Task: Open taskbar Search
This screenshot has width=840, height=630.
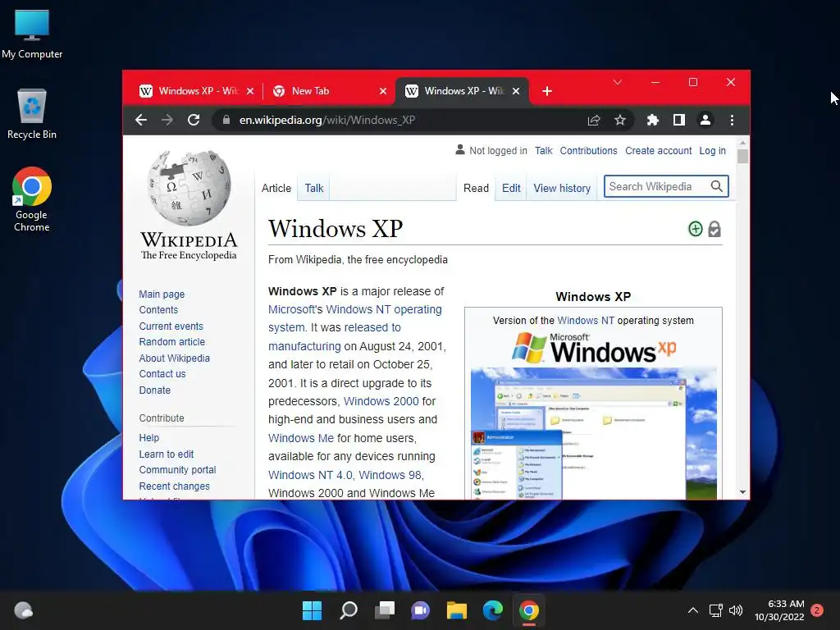Action: [348, 610]
